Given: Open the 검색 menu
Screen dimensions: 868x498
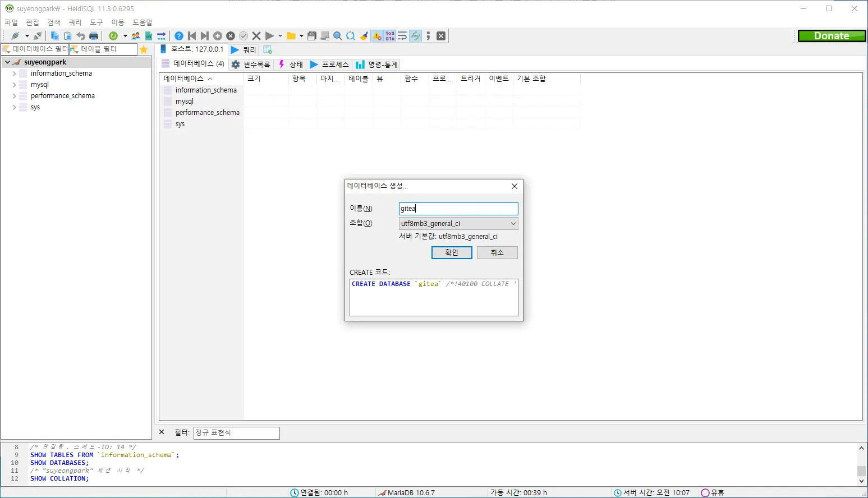Looking at the screenshot, I should click(x=54, y=22).
